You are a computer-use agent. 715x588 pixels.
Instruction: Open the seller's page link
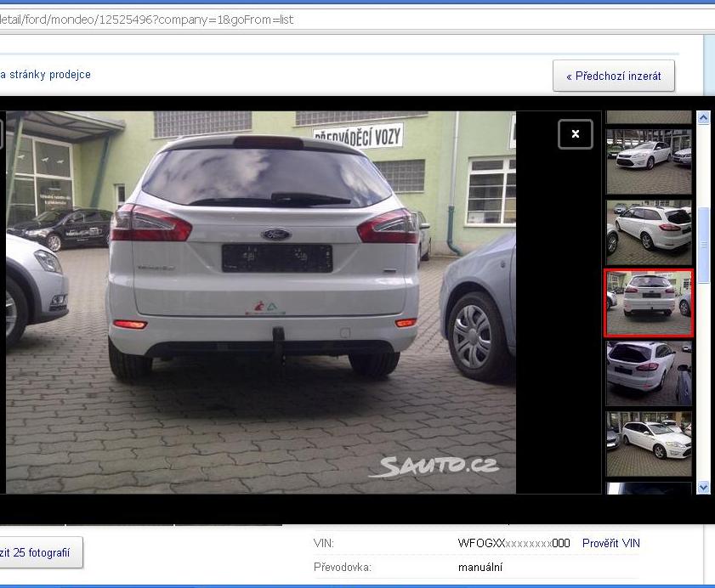click(45, 75)
